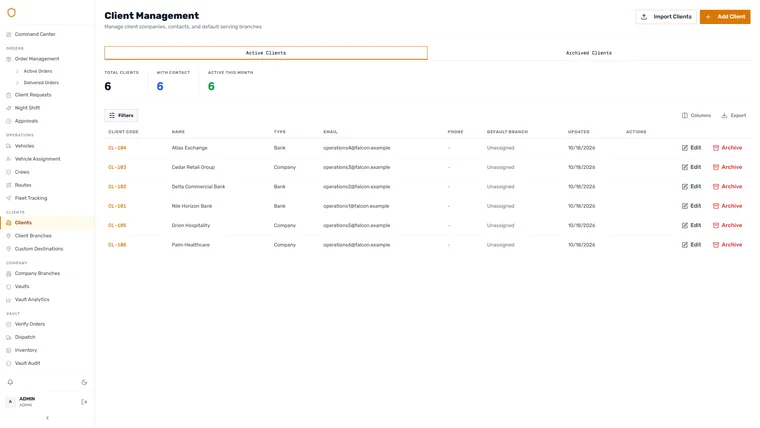Click the ADMIN user avatar
The image size is (760, 428).
tap(10, 402)
